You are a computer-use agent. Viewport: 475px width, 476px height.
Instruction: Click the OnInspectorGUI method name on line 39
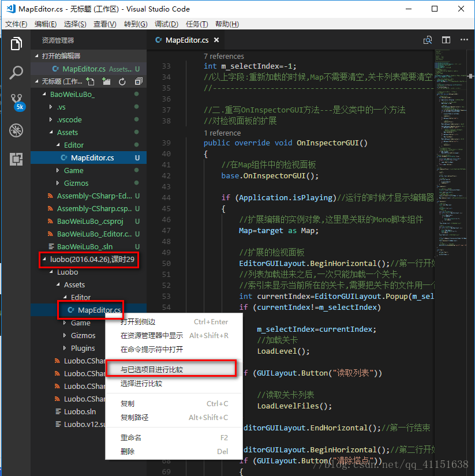[328, 143]
